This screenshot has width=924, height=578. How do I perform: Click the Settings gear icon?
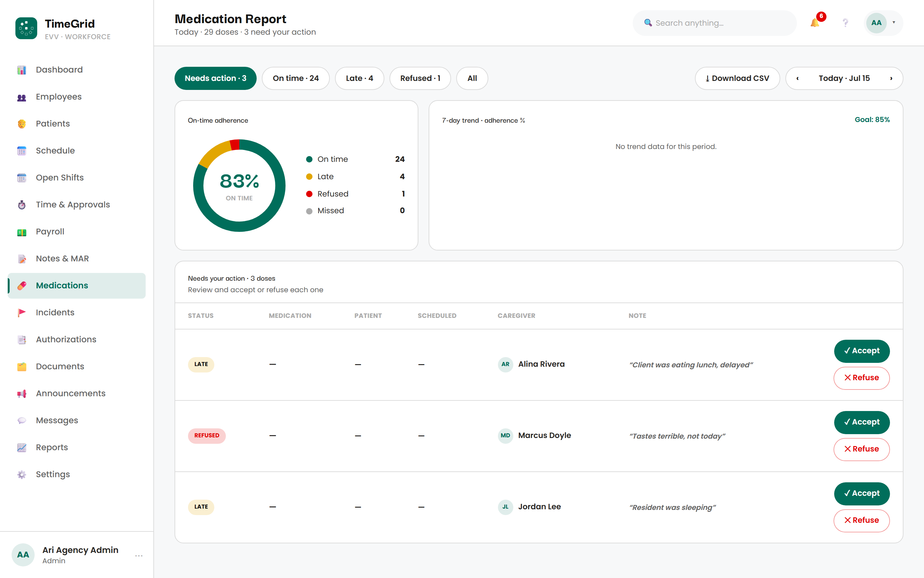22,474
